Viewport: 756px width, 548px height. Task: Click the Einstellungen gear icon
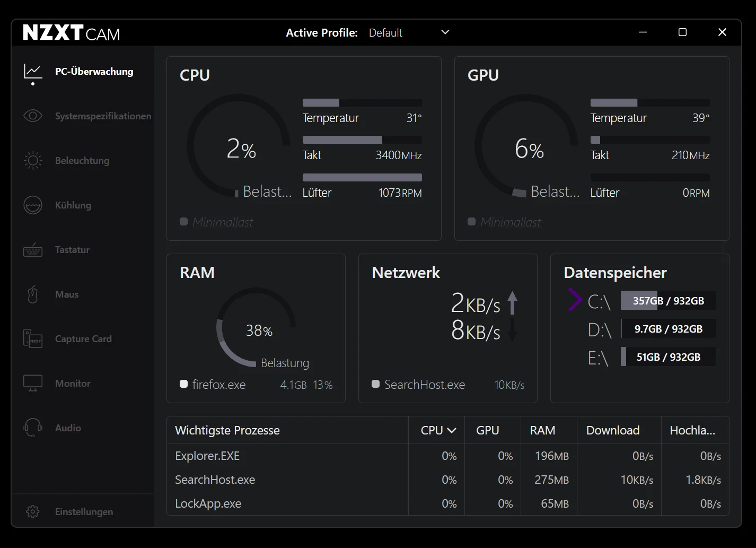(33, 511)
